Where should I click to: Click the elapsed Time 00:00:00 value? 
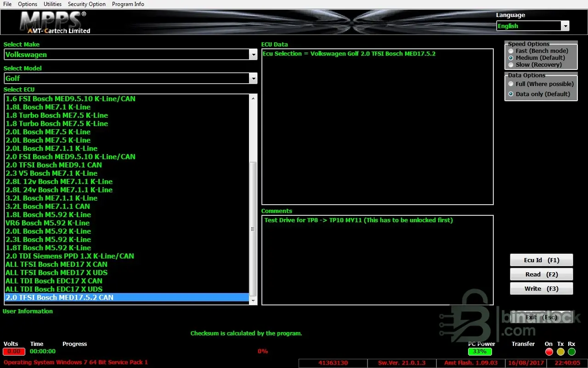pos(43,351)
